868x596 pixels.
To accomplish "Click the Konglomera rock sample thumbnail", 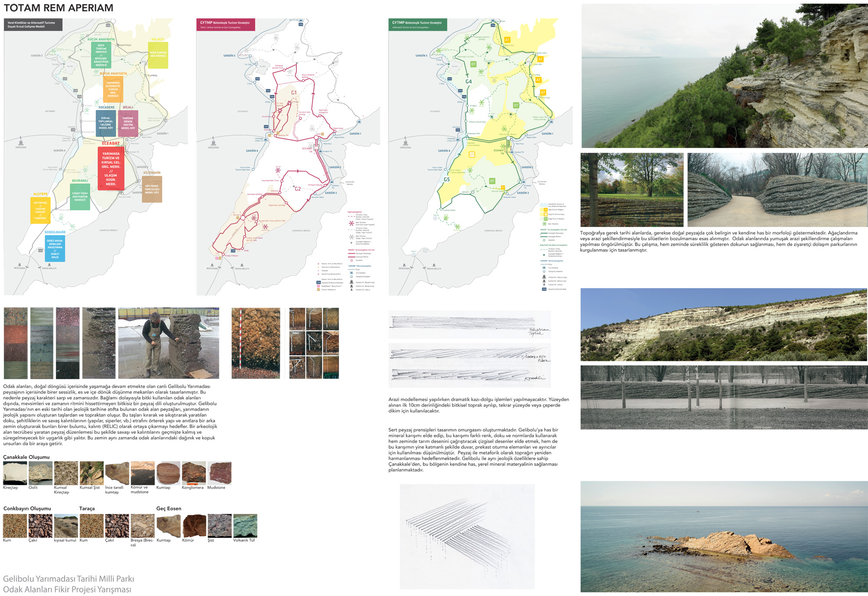I will pos(194,473).
